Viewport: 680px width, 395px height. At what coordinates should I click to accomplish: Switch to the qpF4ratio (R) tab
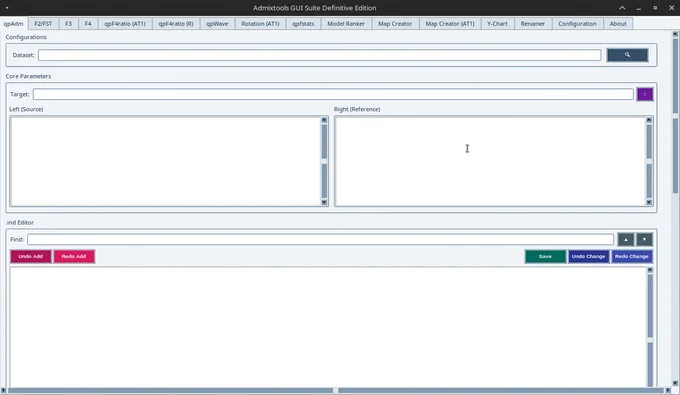176,24
